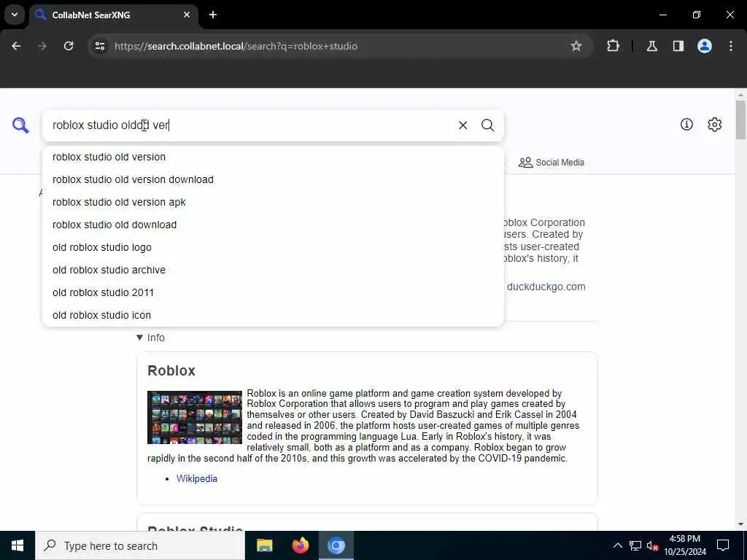Screen dimensions: 747x560
Task: Click the Chrome taskbar icon
Action: pos(336,545)
